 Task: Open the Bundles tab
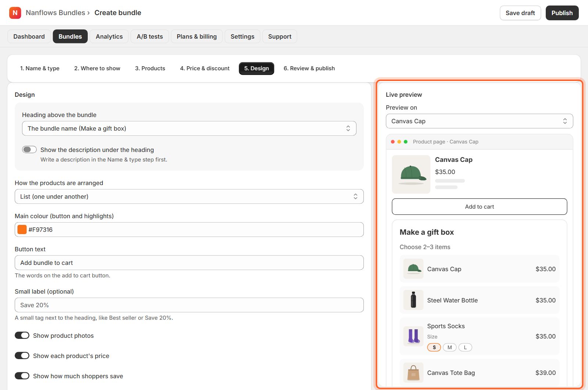coord(70,36)
